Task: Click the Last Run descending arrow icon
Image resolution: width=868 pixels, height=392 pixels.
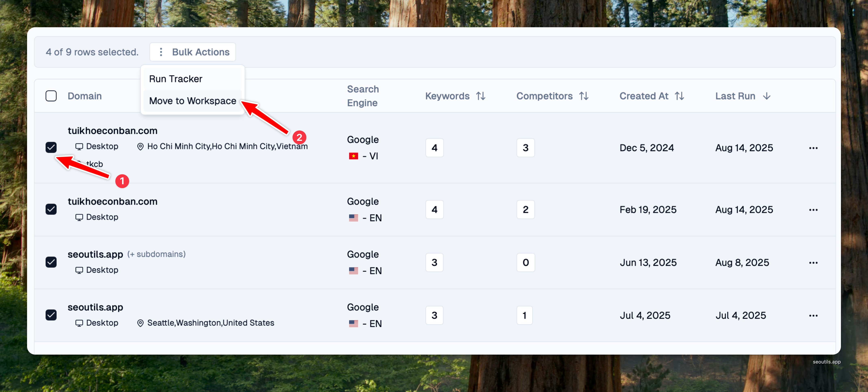Action: click(767, 96)
